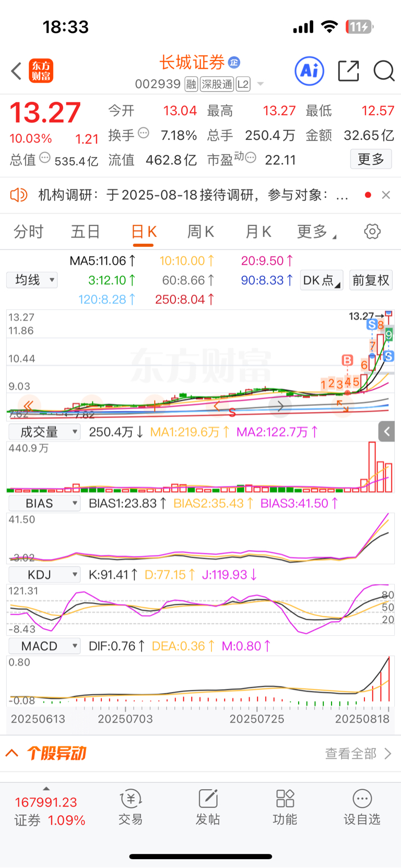Tap the 长城证券 stock title
This screenshot has width=401, height=868.
(x=192, y=63)
